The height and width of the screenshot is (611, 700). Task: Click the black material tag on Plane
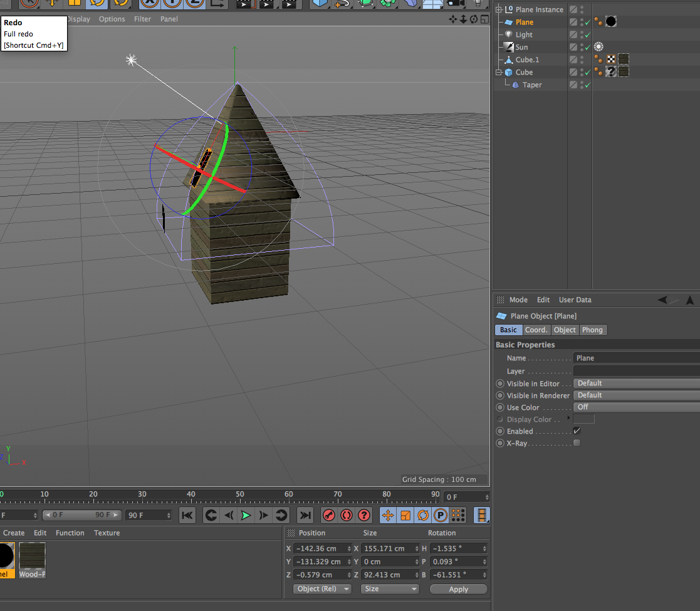(611, 22)
